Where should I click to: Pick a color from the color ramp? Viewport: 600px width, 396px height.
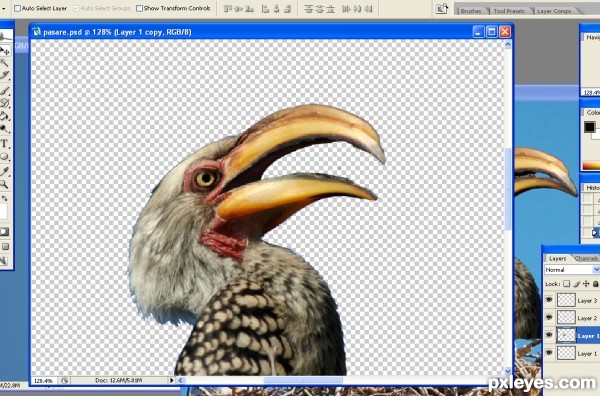591,165
